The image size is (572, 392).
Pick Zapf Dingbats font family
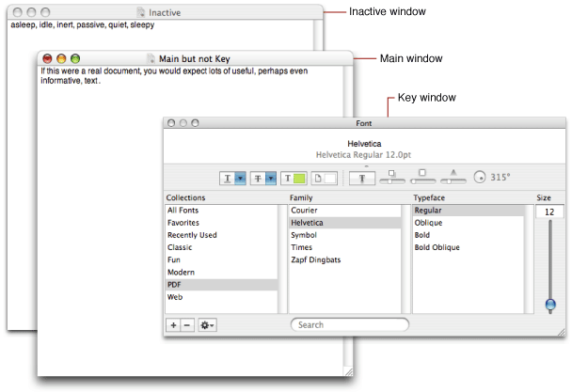315,260
